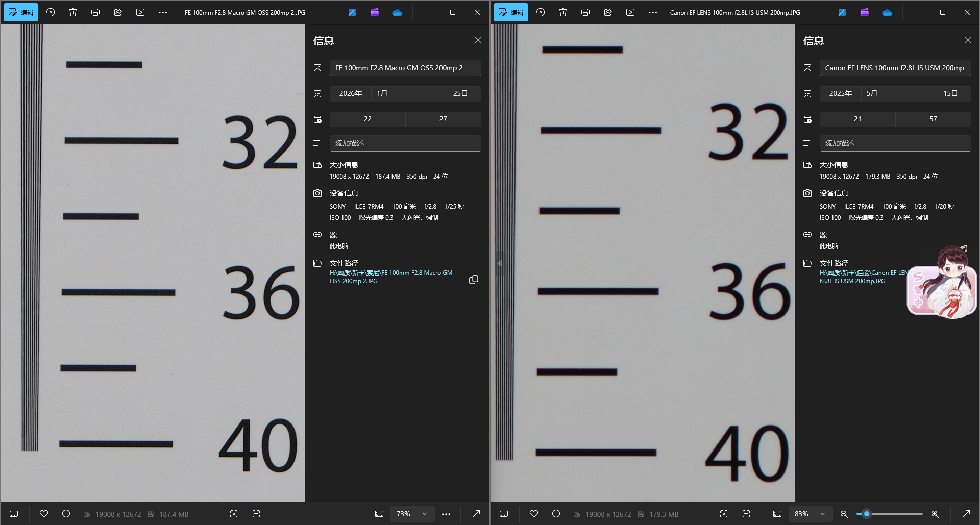Start slideshow in the Canon window

[x=630, y=12]
